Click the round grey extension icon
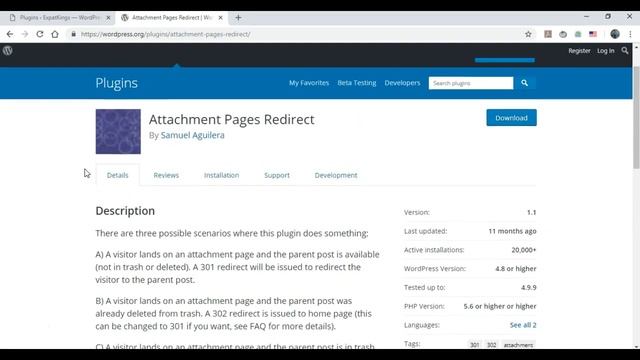The height and width of the screenshot is (360, 640). pos(563,34)
